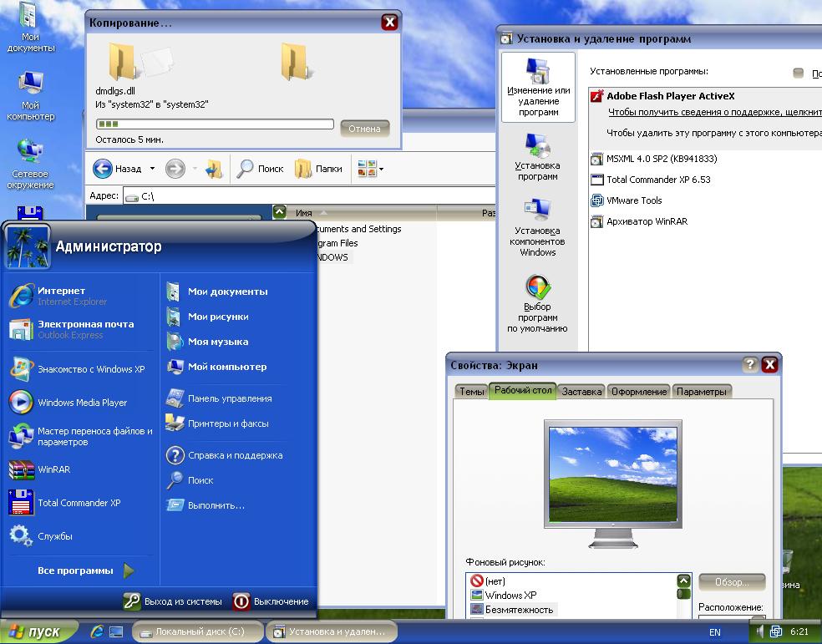The width and height of the screenshot is (822, 644).
Task: Toggle the checkbox above installed programs list
Action: pyautogui.click(x=798, y=73)
